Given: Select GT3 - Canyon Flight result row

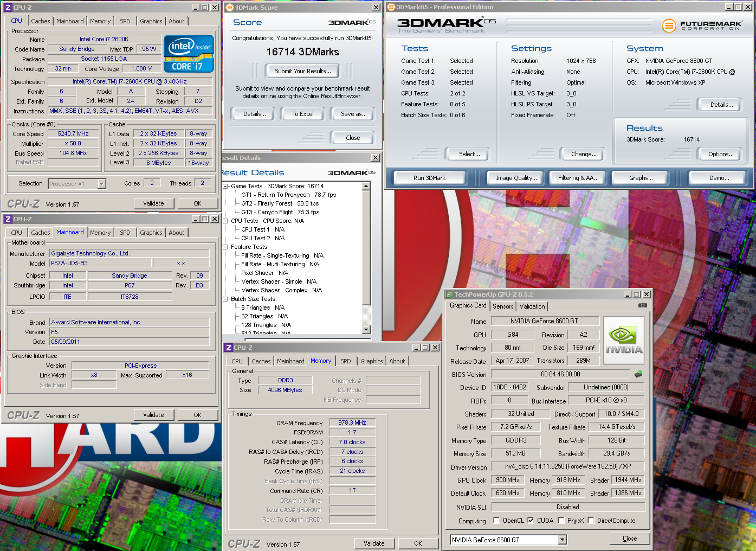Looking at the screenshot, I should [x=280, y=212].
